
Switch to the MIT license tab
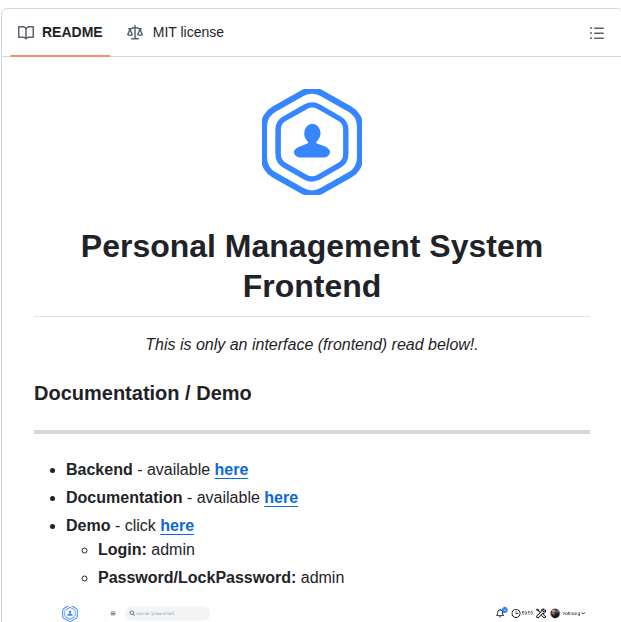pos(175,32)
